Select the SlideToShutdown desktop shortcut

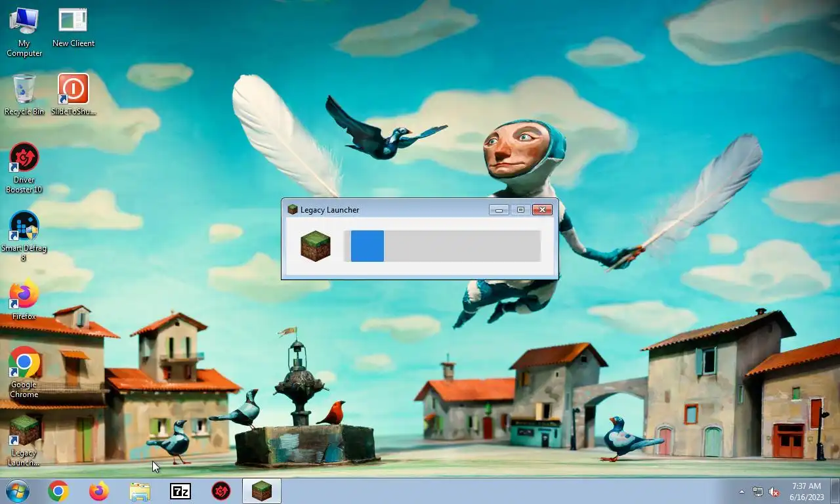[73, 95]
